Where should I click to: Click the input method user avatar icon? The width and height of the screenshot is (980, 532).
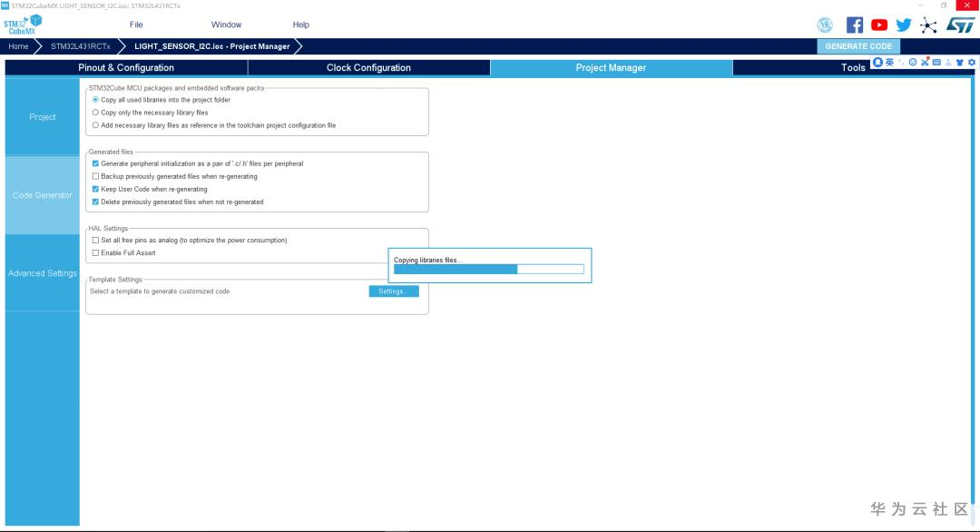(877, 62)
